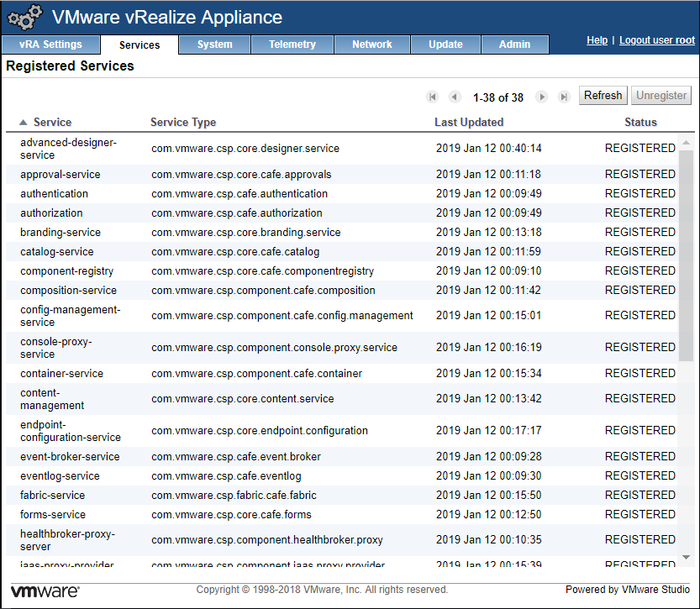Select the content-management row
Image resolution: width=700 pixels, height=609 pixels.
point(341,399)
